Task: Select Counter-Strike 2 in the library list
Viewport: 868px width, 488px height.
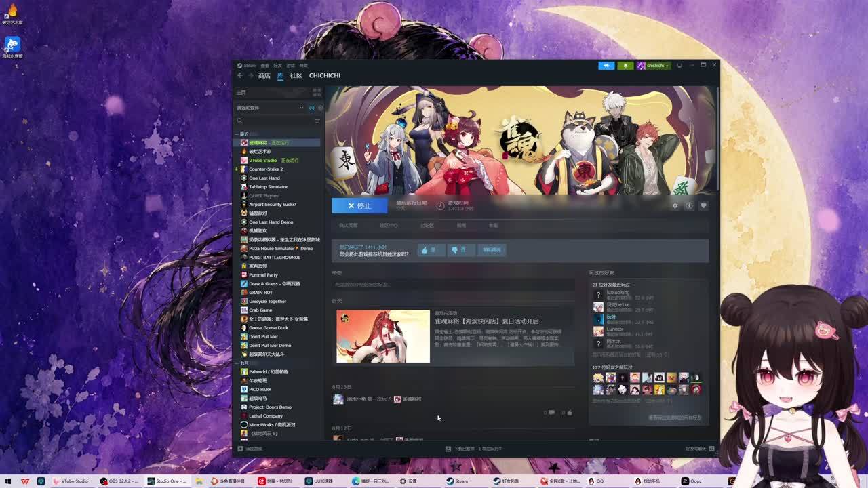Action: (277, 169)
